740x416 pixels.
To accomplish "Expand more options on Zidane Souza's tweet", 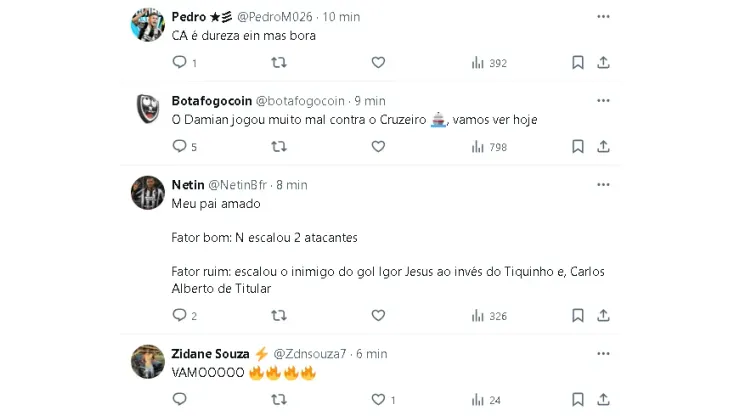I will 603,354.
